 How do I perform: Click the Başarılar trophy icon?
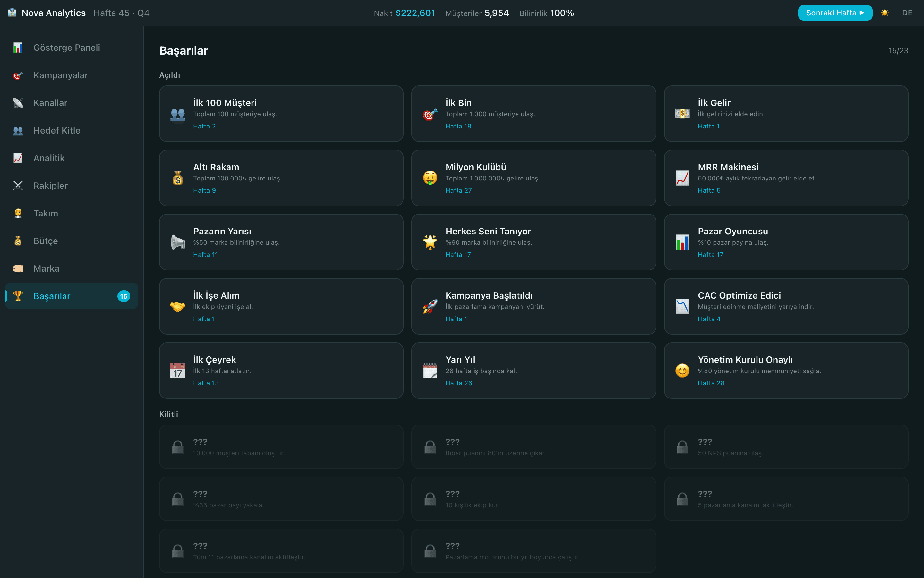pyautogui.click(x=18, y=296)
